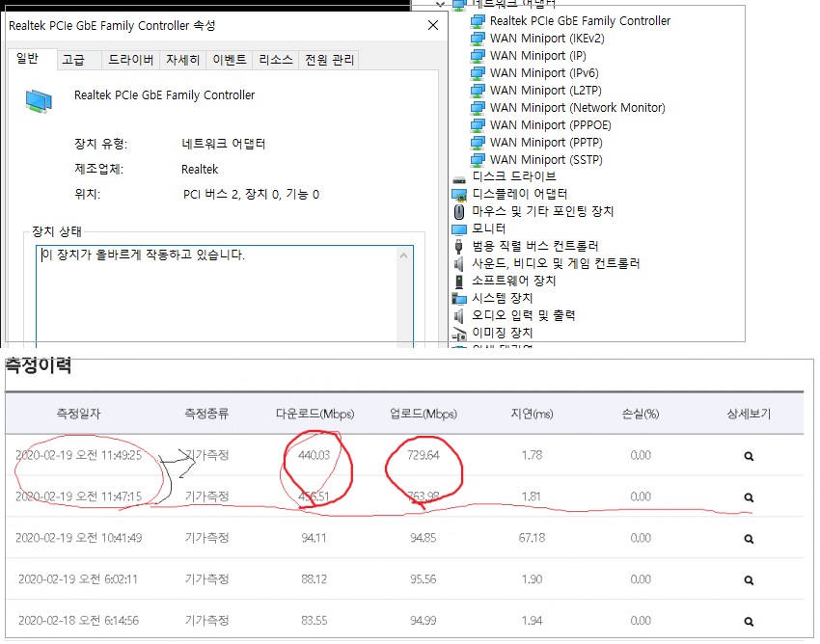The height and width of the screenshot is (644, 820).
Task: Click the 디스플레이 어댑터 display adapter icon
Action: point(459,194)
